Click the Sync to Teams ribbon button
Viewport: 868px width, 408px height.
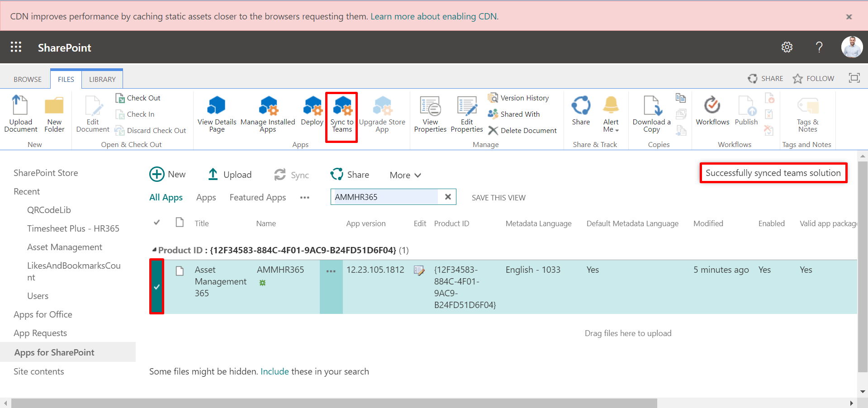(x=342, y=114)
